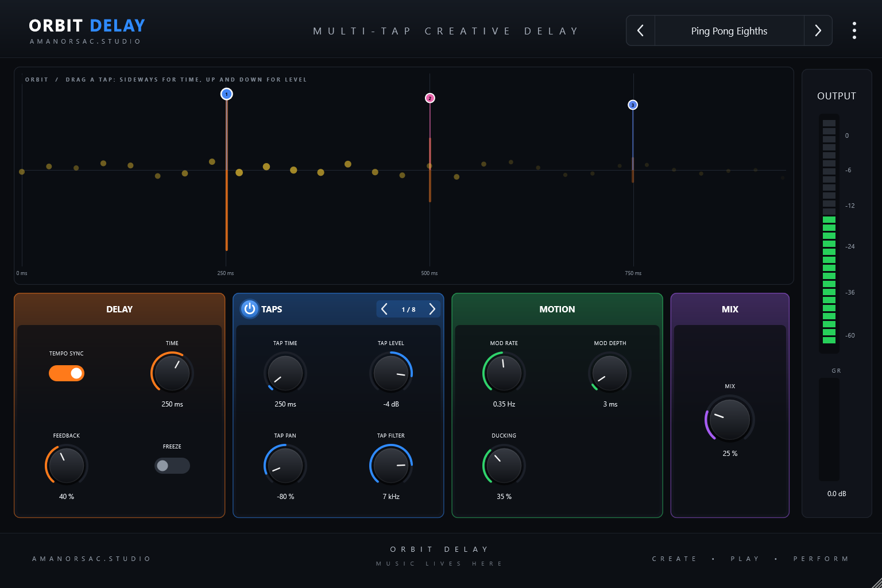Click the GR gain reduction meter
The image size is (882, 588).
click(x=829, y=430)
